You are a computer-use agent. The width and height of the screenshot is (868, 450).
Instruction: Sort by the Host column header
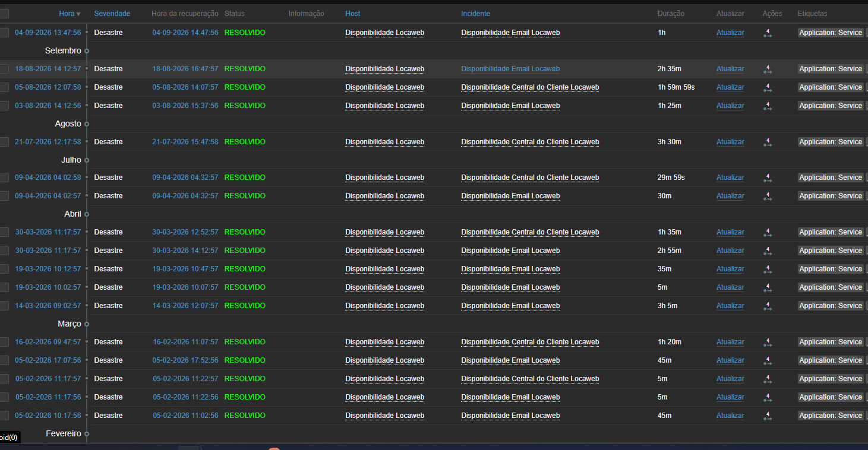(x=353, y=14)
